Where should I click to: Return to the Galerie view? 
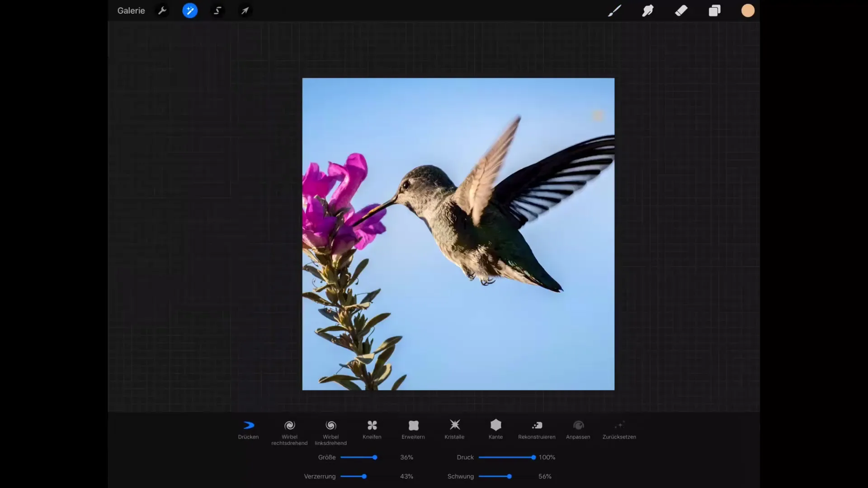(x=131, y=10)
